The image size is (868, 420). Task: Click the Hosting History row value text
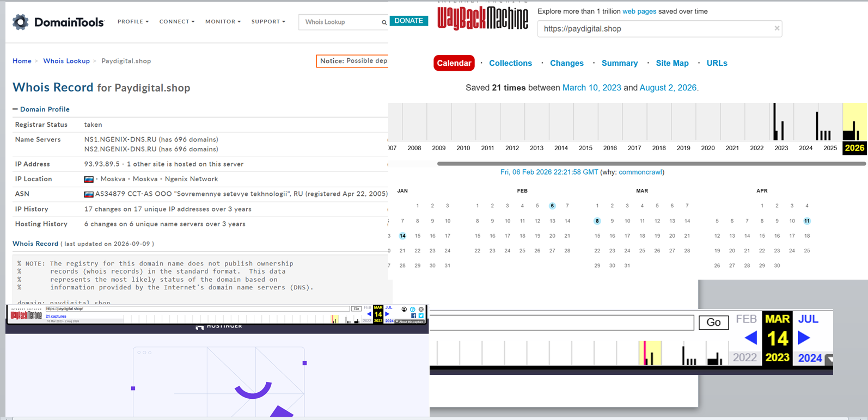click(164, 224)
